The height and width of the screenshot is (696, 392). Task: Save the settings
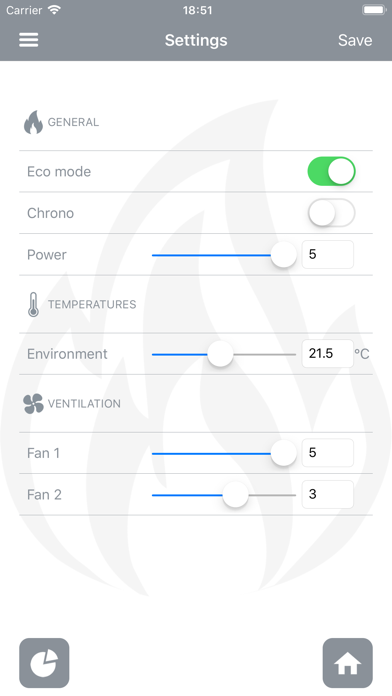[355, 40]
